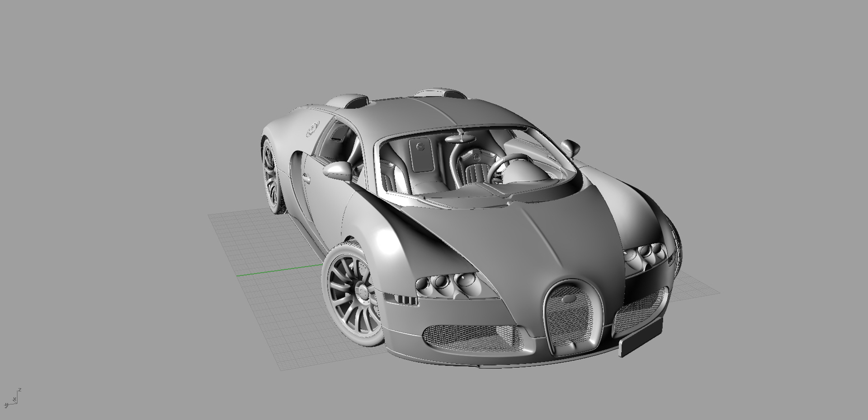Screen dimensions: 868x420
Task: Click the near-side side mirror
Action: pos(338,171)
